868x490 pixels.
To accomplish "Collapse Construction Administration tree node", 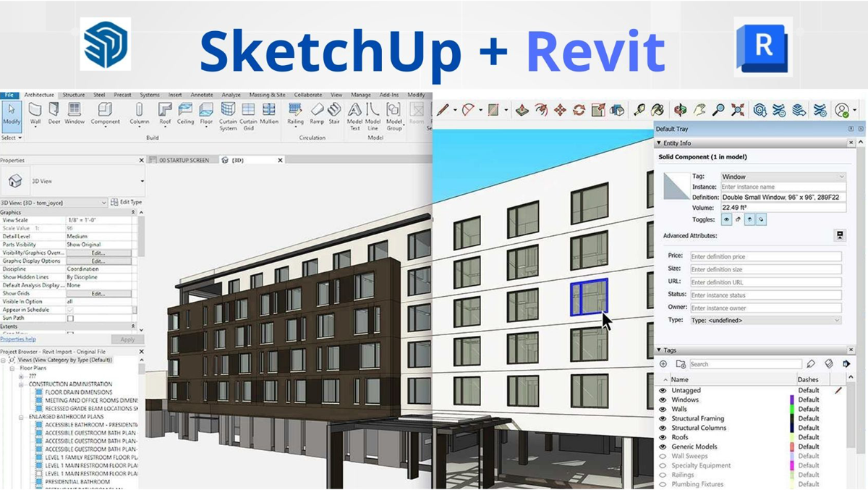I will (22, 384).
